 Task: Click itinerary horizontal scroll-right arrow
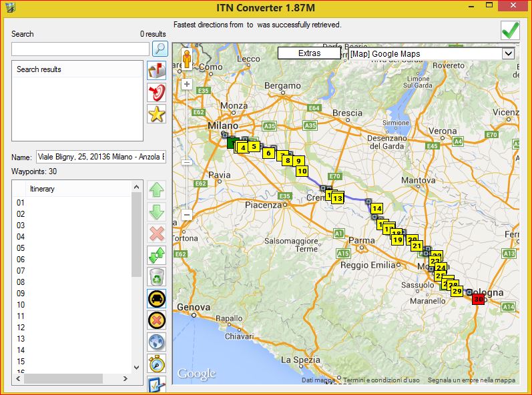tap(125, 379)
